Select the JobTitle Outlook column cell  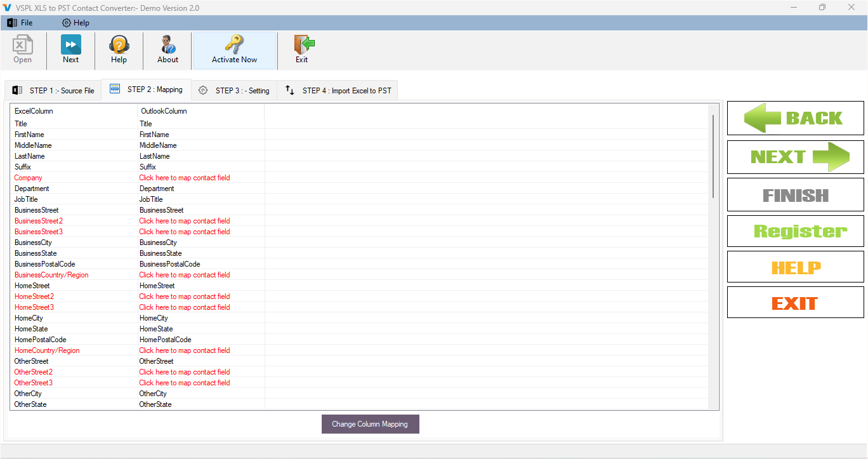[151, 199]
